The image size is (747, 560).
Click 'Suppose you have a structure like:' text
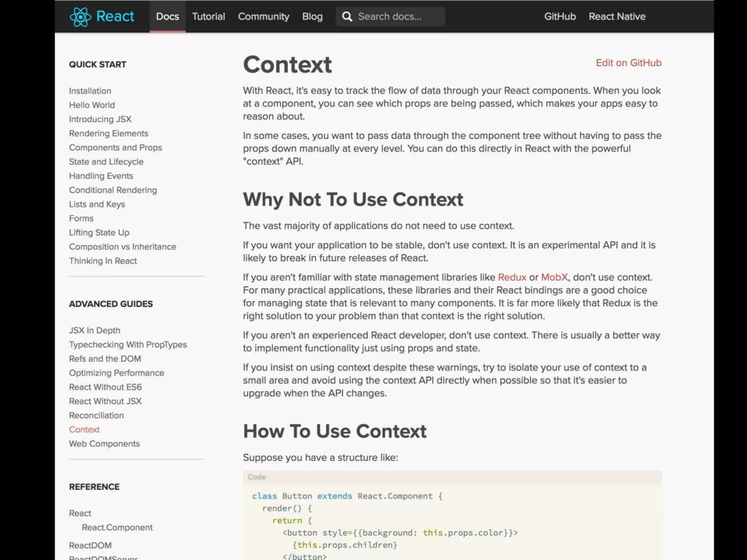321,458
